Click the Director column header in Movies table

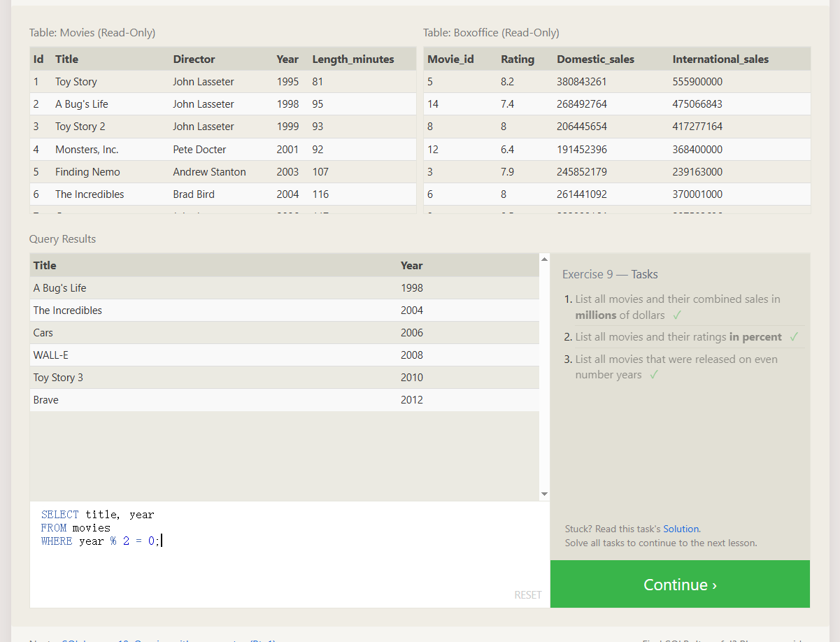pyautogui.click(x=194, y=59)
